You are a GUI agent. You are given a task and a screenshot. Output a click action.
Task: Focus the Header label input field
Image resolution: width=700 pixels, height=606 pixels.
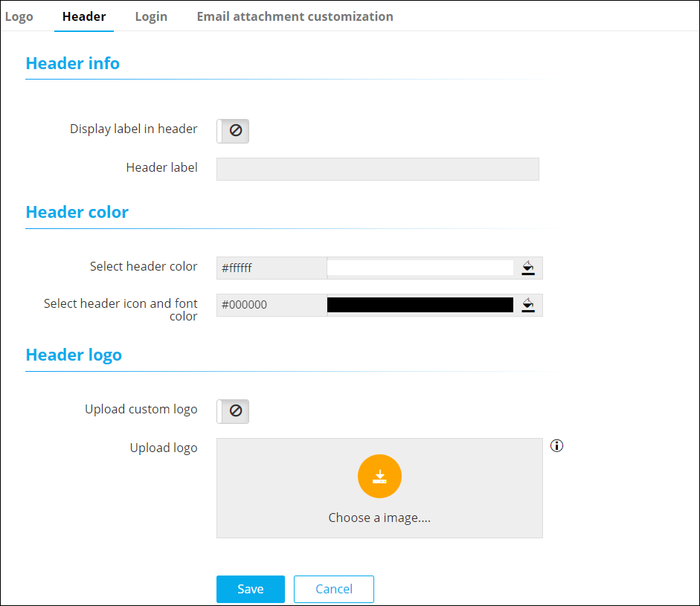tap(378, 169)
